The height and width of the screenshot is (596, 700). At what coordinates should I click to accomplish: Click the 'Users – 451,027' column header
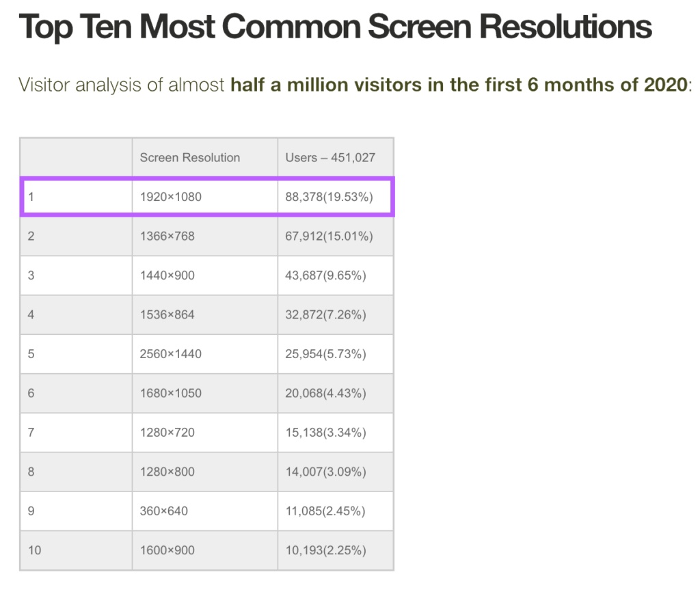[x=330, y=158]
